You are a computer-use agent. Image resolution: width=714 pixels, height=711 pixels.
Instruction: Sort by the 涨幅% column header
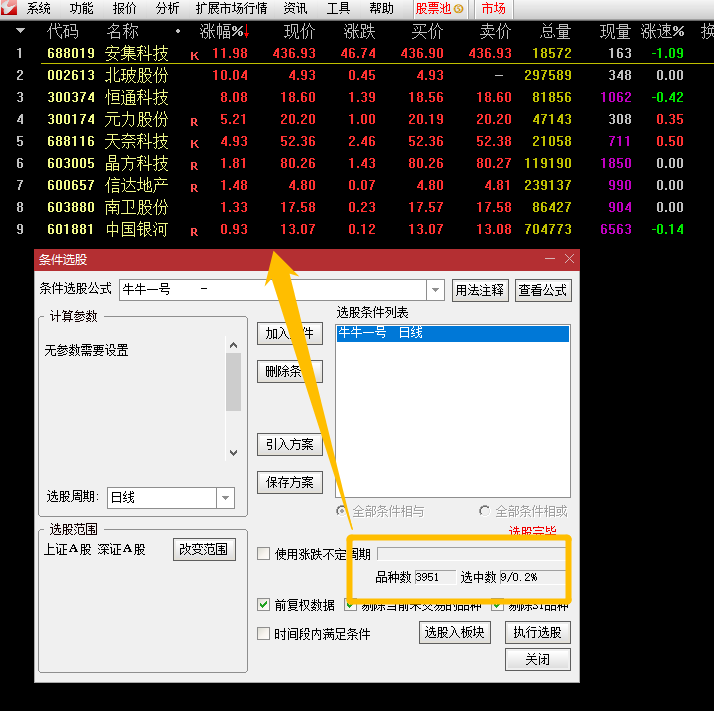[224, 31]
